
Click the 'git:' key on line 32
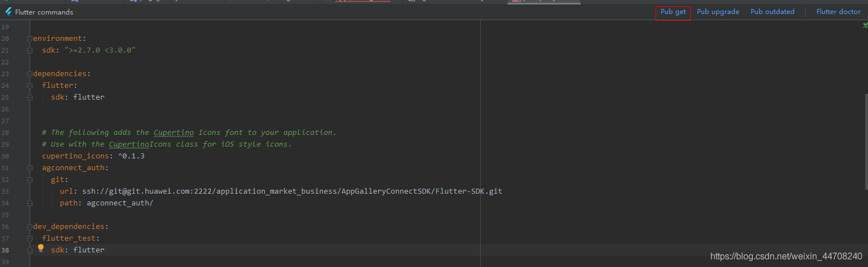60,180
